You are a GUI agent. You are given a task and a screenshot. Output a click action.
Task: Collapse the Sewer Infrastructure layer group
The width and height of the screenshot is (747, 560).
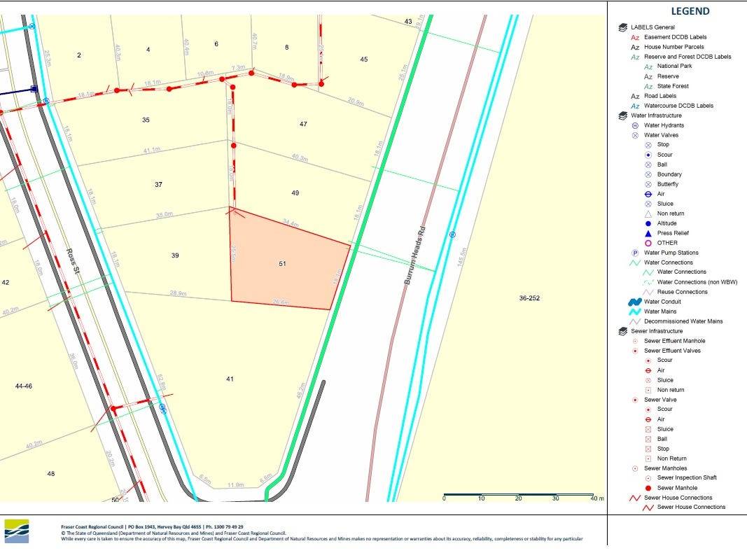click(622, 331)
